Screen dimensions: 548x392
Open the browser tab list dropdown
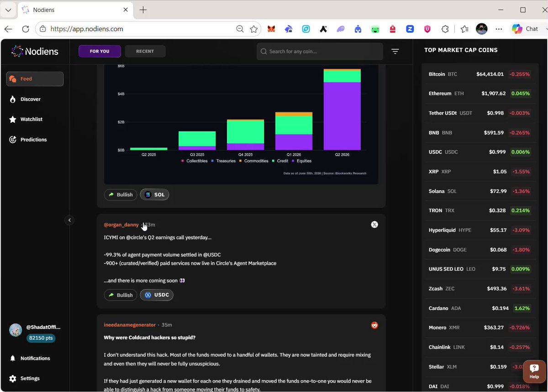click(8, 10)
